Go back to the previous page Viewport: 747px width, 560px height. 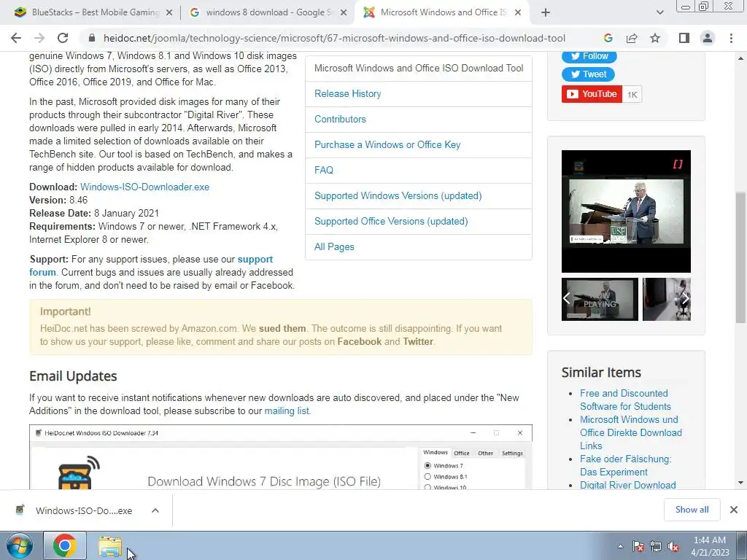16,38
